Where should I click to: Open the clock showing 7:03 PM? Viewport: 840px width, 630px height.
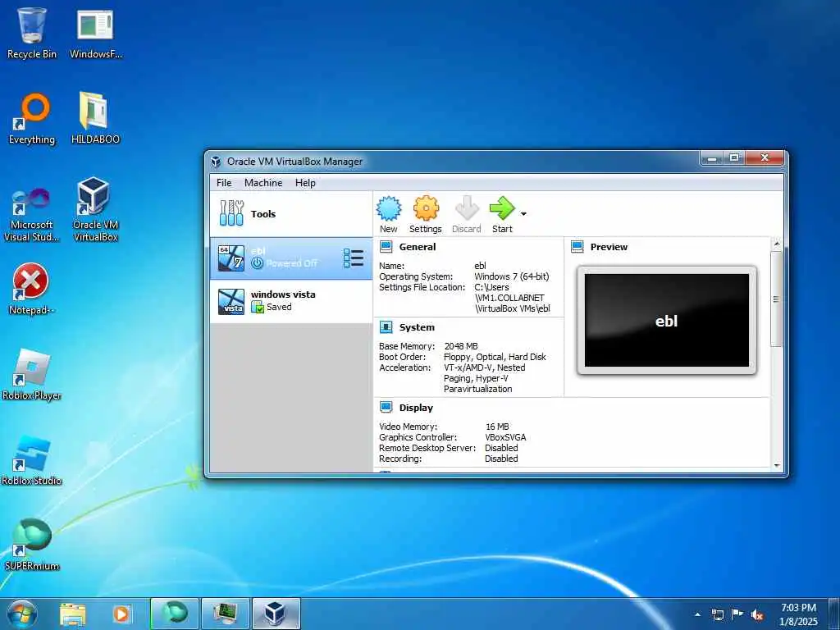[x=798, y=614]
